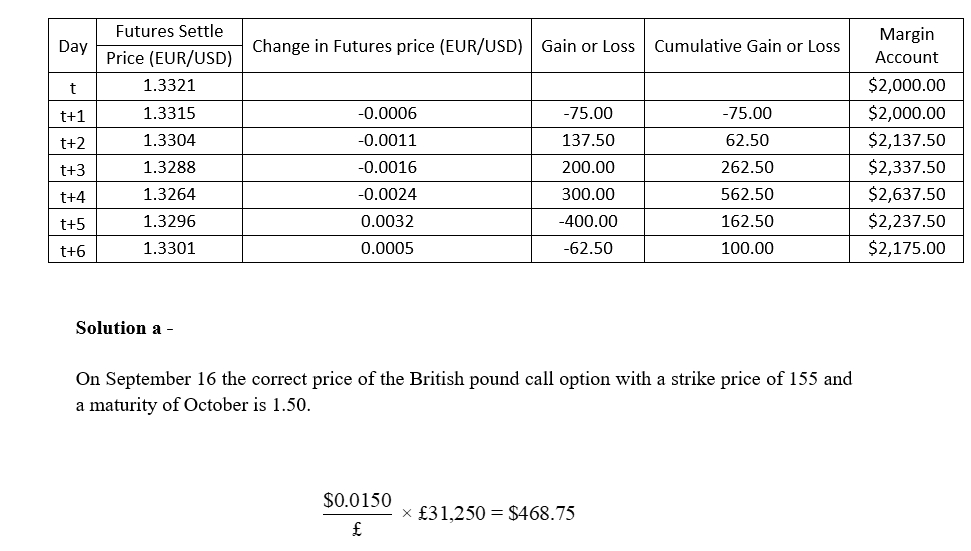Click the $2,175.00 margin account value
Image resolution: width=971 pixels, height=551 pixels.
click(x=906, y=248)
